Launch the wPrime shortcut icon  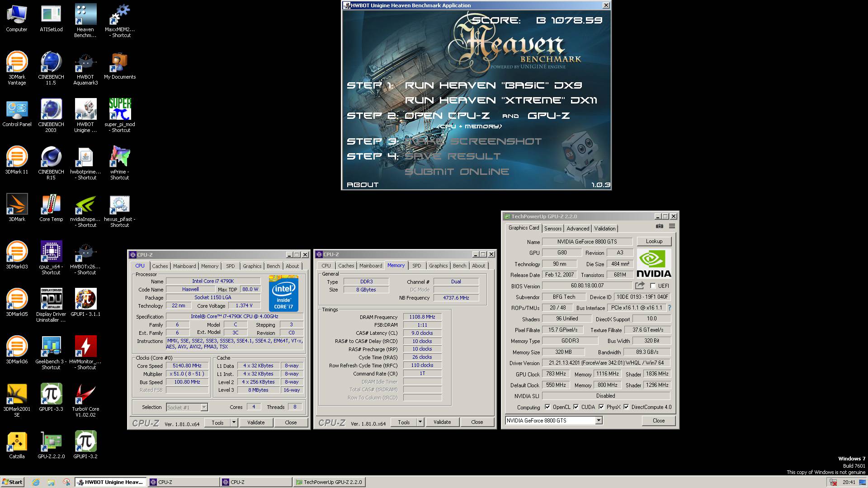120,164
